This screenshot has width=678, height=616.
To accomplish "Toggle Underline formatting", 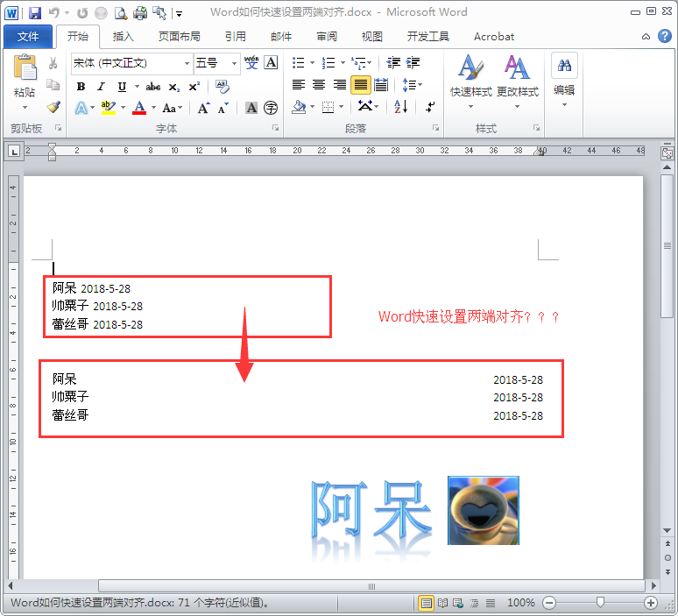I will (x=122, y=87).
